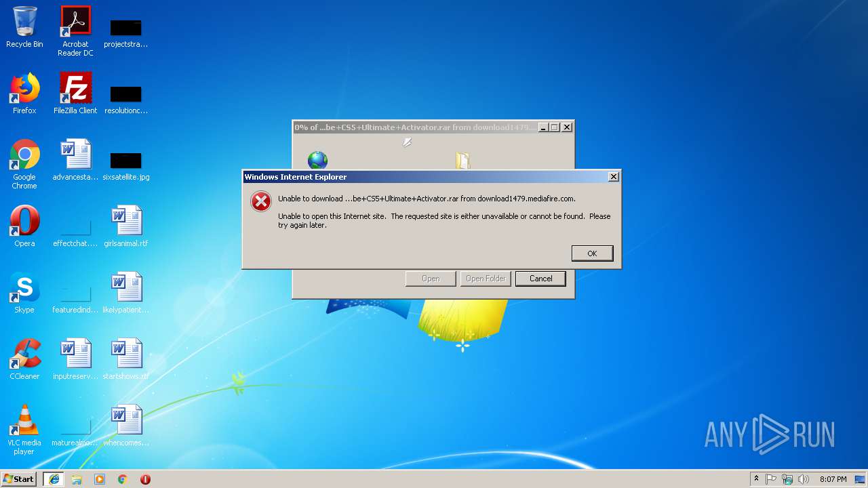Image resolution: width=868 pixels, height=488 pixels.
Task: Select the startshows.rtf document
Action: pyautogui.click(x=126, y=359)
